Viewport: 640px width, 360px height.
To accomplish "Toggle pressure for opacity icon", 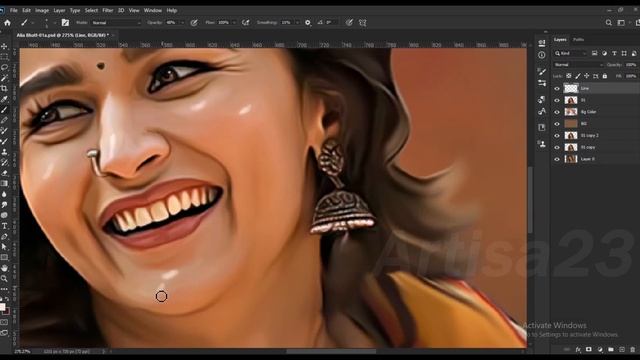I will pyautogui.click(x=194, y=23).
